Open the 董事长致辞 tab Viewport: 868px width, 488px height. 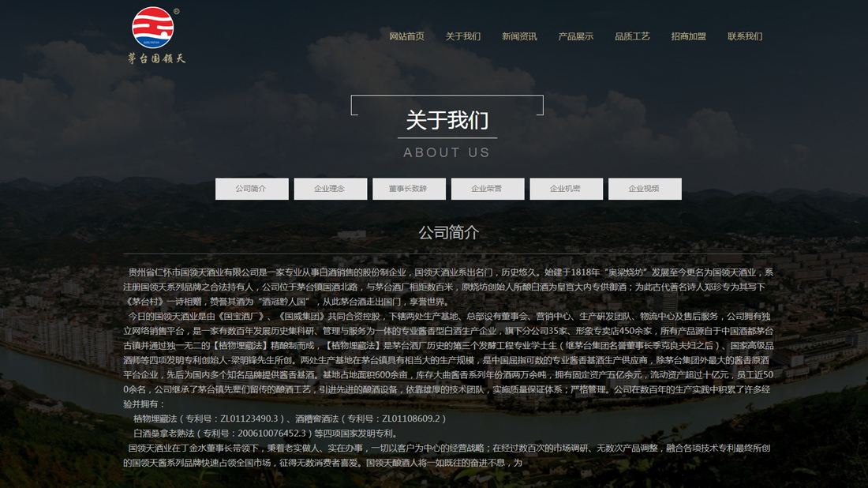[409, 189]
